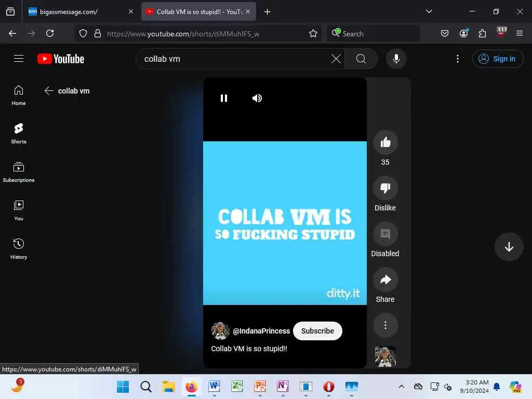The width and height of the screenshot is (532, 399).
Task: Subscribe to @IndanaPrincess channel
Action: (317, 331)
